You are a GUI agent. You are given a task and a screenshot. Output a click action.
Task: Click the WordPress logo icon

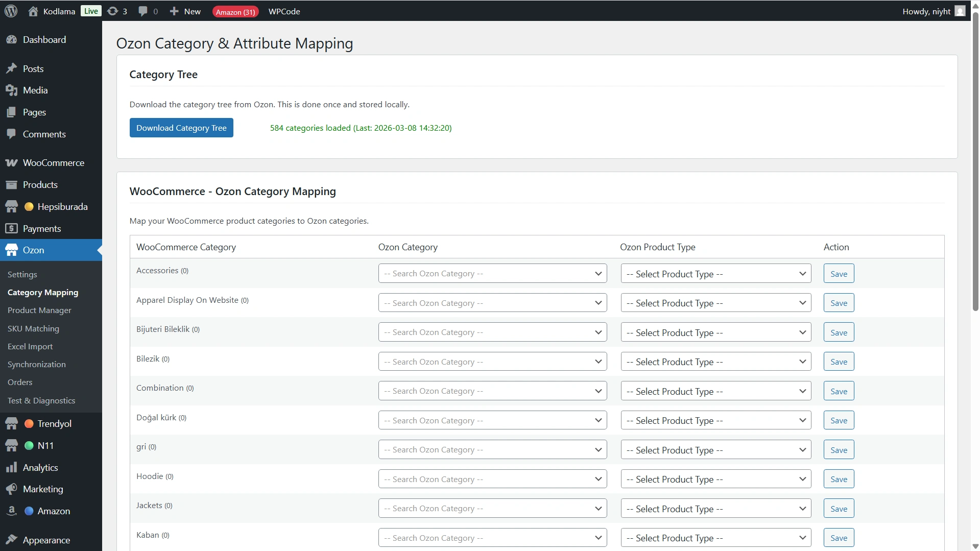[11, 11]
